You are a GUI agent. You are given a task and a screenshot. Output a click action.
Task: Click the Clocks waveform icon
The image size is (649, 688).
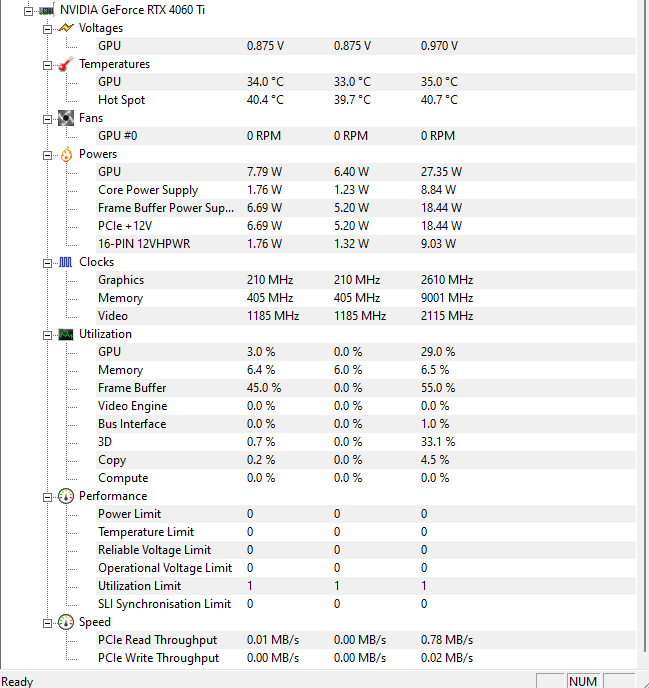click(66, 262)
